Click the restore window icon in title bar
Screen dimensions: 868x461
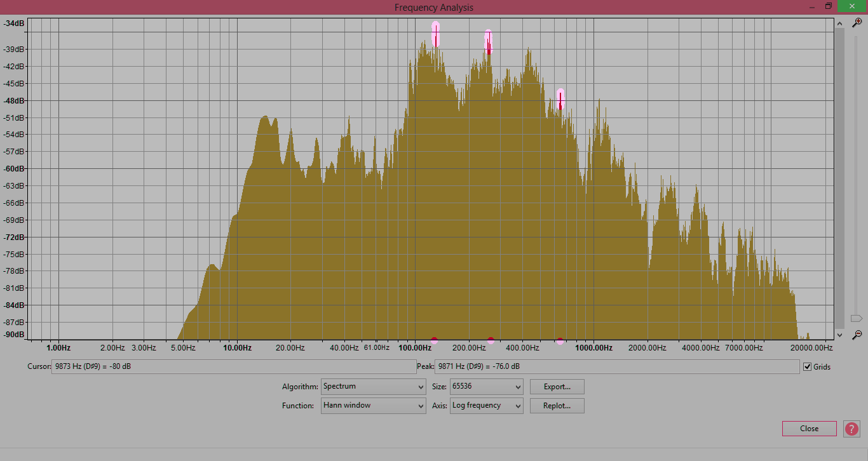pos(828,6)
